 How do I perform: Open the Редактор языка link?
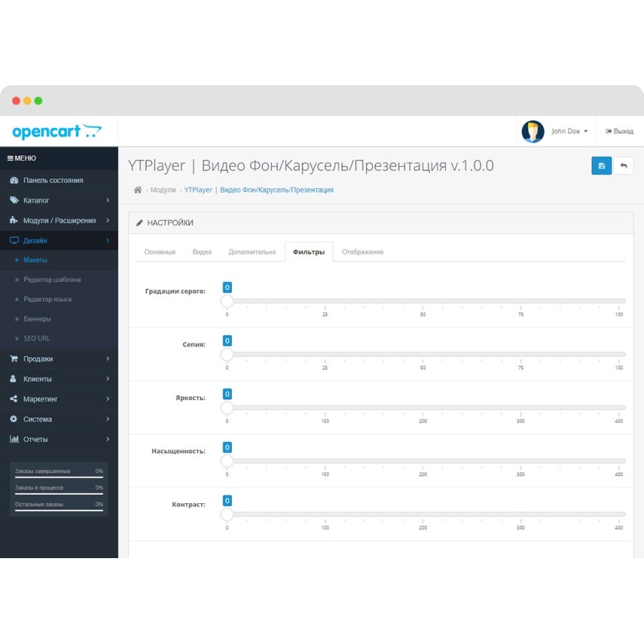click(x=48, y=299)
